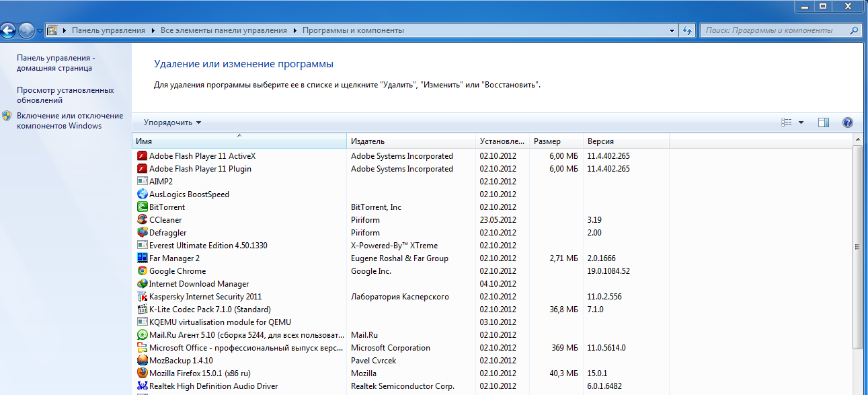
Task: Click the AIMP2 program icon
Action: 142,182
